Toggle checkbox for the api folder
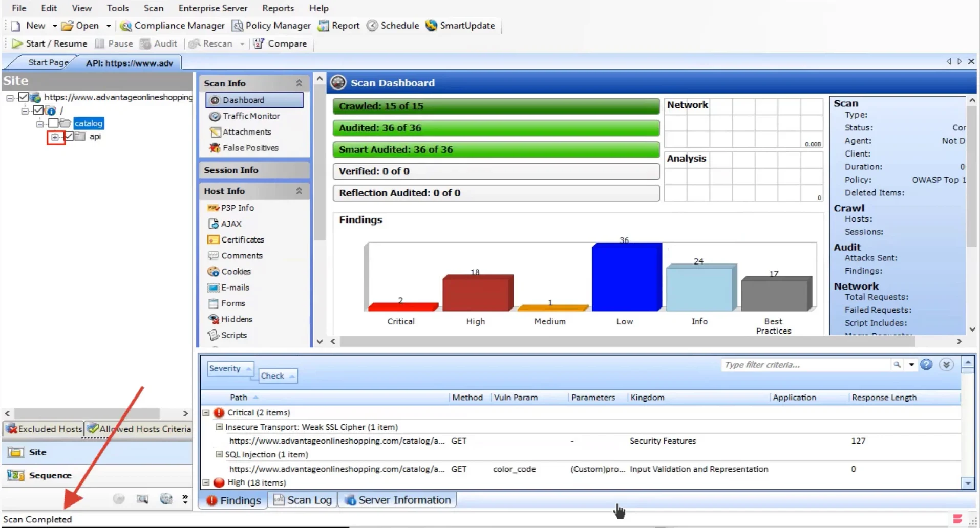 click(69, 136)
